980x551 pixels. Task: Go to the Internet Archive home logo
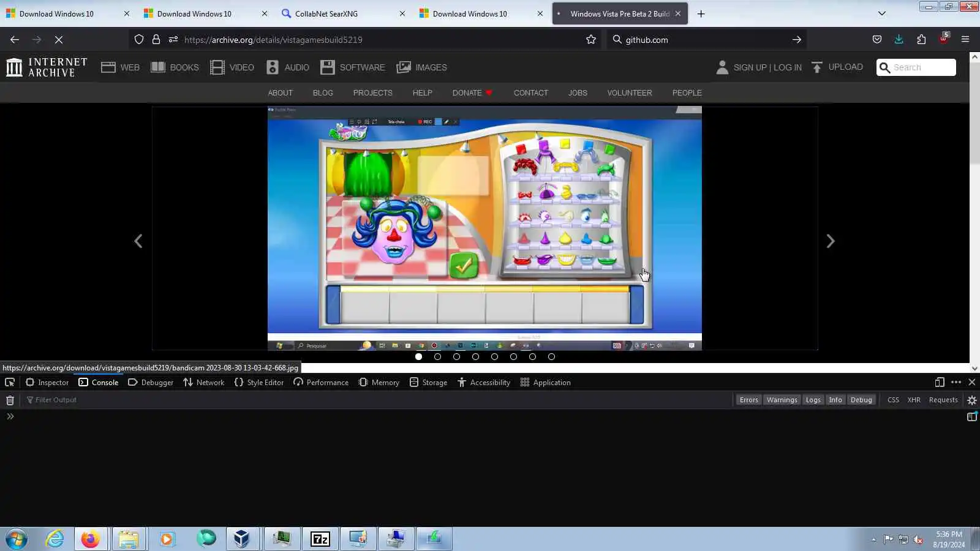(x=47, y=67)
